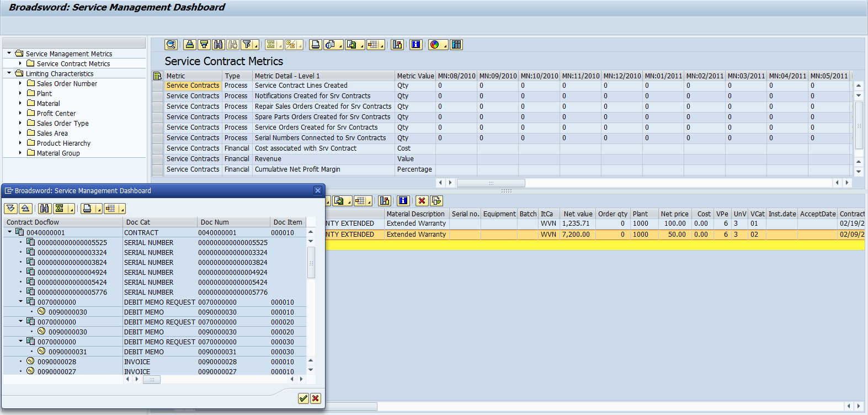Close the docflow dialog via title bar X
868x415 pixels.
tap(317, 190)
